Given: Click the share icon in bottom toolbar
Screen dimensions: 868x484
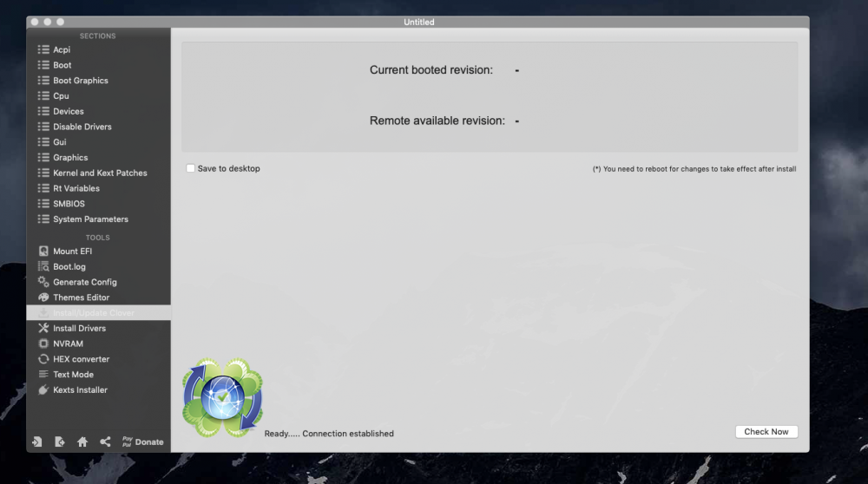Looking at the screenshot, I should click(105, 442).
